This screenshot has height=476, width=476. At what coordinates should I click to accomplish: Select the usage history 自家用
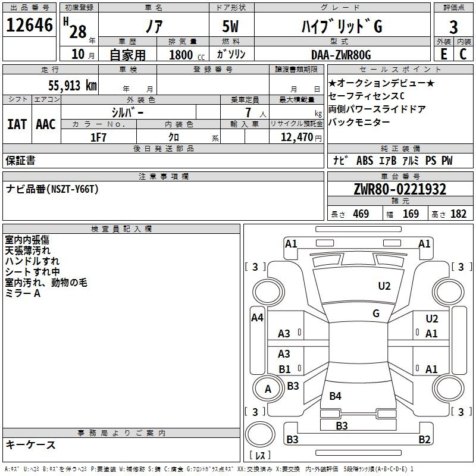pyautogui.click(x=128, y=55)
